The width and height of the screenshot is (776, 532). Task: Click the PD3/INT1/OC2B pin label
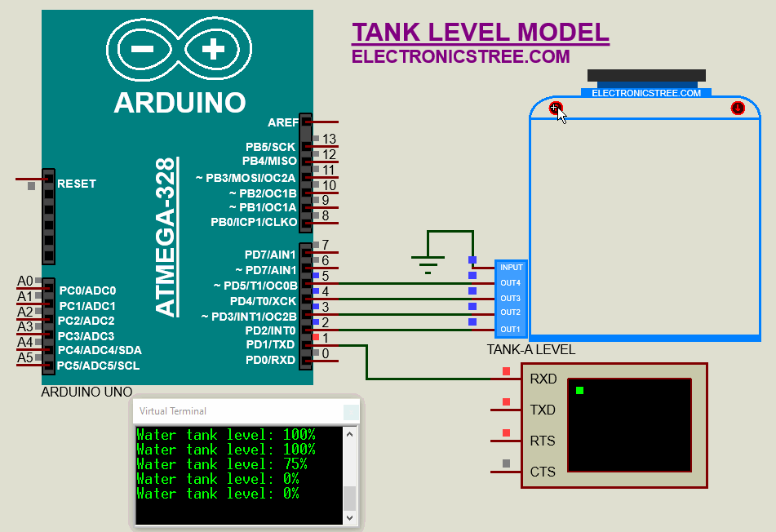point(249,317)
